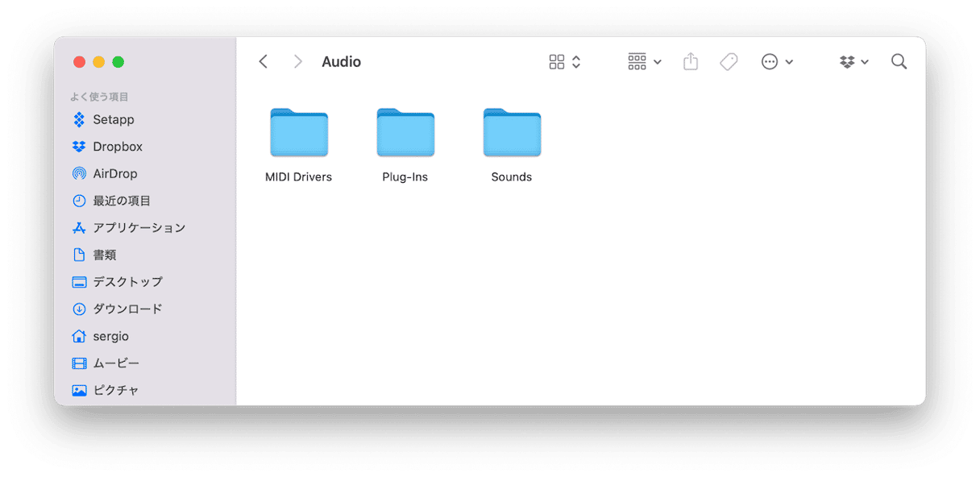Open the Dropbox toolbar dropdown

coord(853,62)
